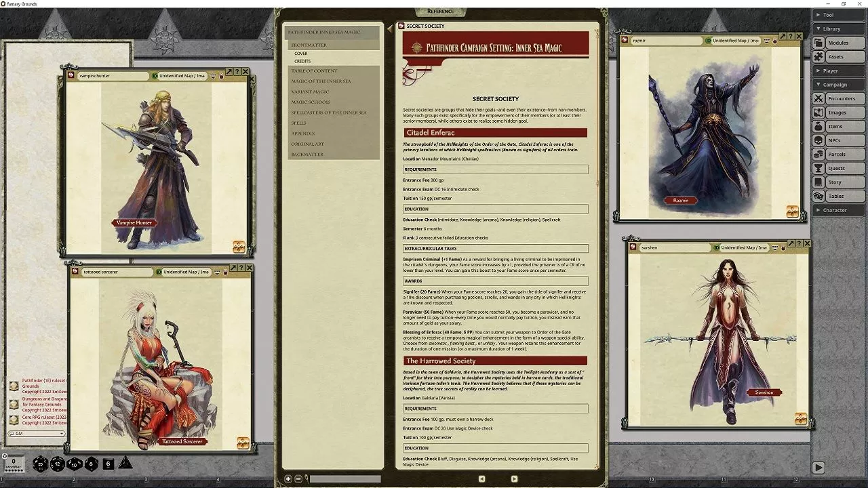This screenshot has width=868, height=488.
Task: Expand the Character sidebar section
Action: [x=838, y=210]
